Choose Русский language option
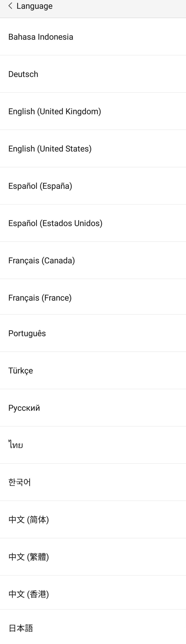Screen dimensions: 186x644 24,408
